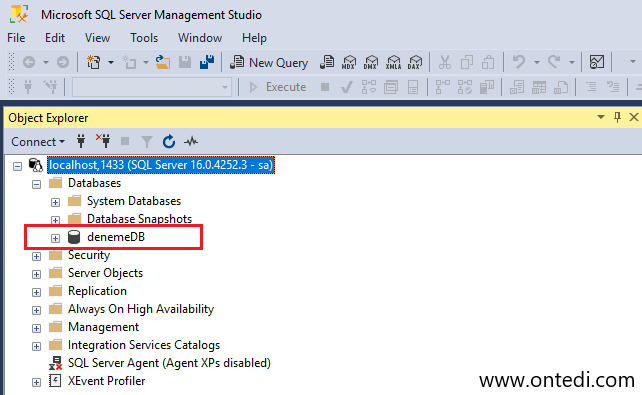The width and height of the screenshot is (642, 395).
Task: Click the Navigate Forward arrow icon
Action: (63, 62)
